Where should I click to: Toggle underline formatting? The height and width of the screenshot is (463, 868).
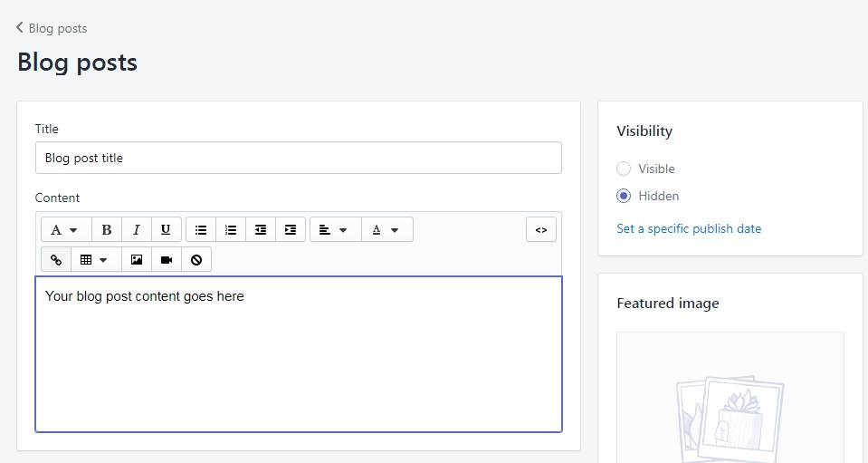[166, 229]
